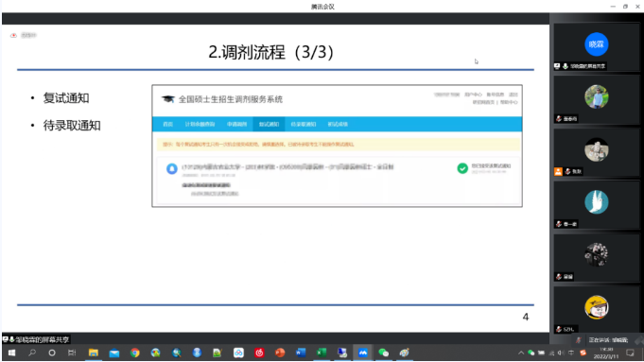Select the 复试通知 tab in the blue navigation bar
Screen dimensions: 644x362
[269, 124]
